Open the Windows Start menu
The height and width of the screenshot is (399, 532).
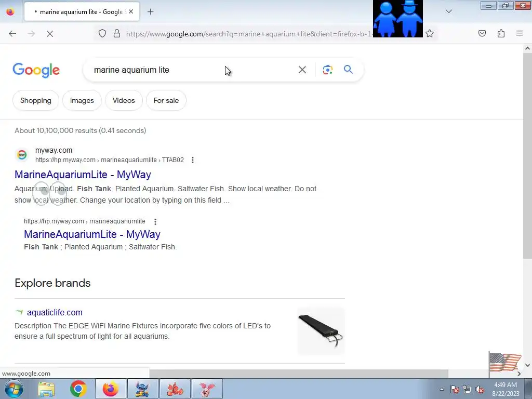tap(14, 389)
